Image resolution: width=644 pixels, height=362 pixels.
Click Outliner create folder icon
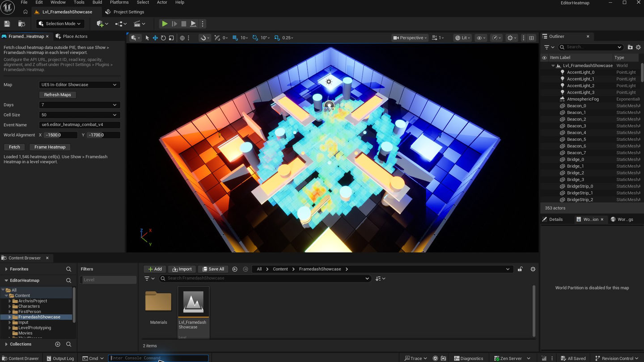(x=630, y=47)
